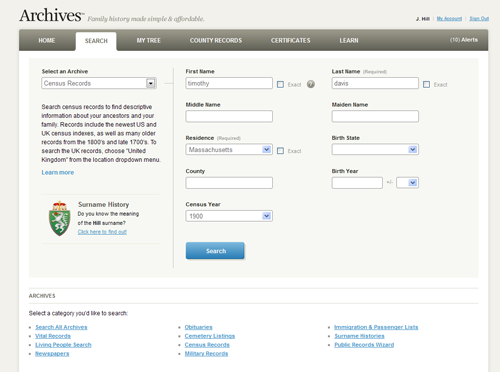Open the My Account link

click(449, 19)
